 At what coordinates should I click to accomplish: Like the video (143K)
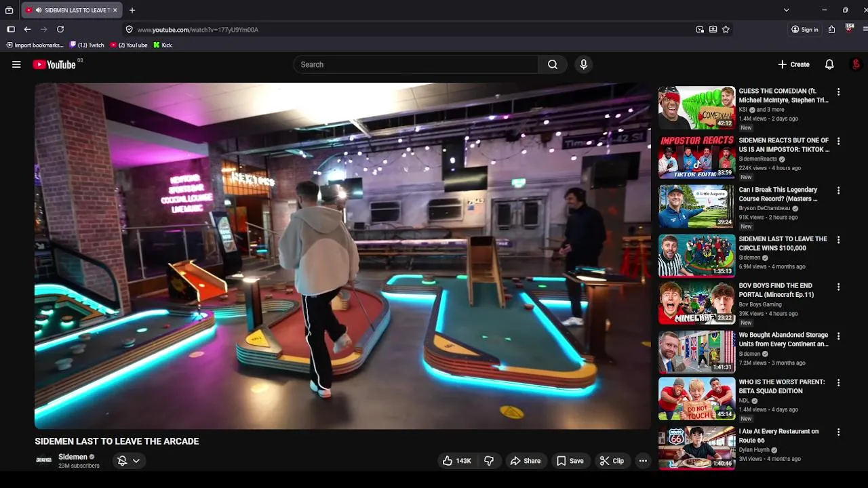pyautogui.click(x=457, y=461)
